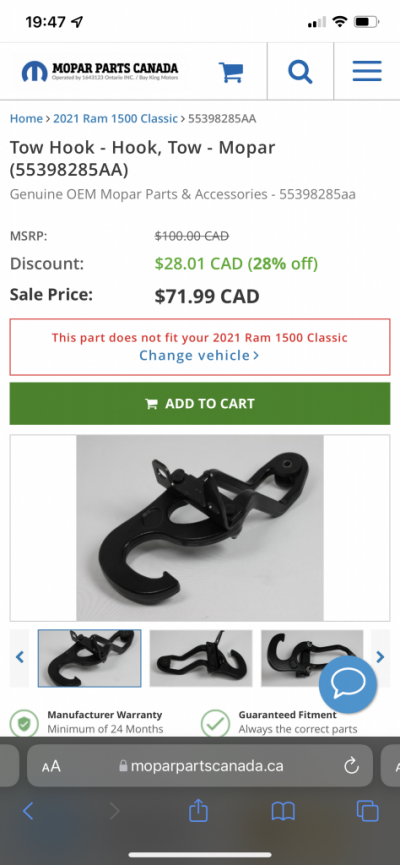
Task: Show previous thumbnails with left arrow
Action: [19, 657]
